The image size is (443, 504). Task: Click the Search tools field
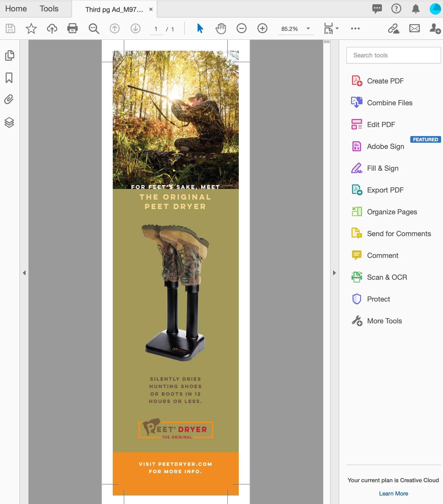(x=393, y=55)
